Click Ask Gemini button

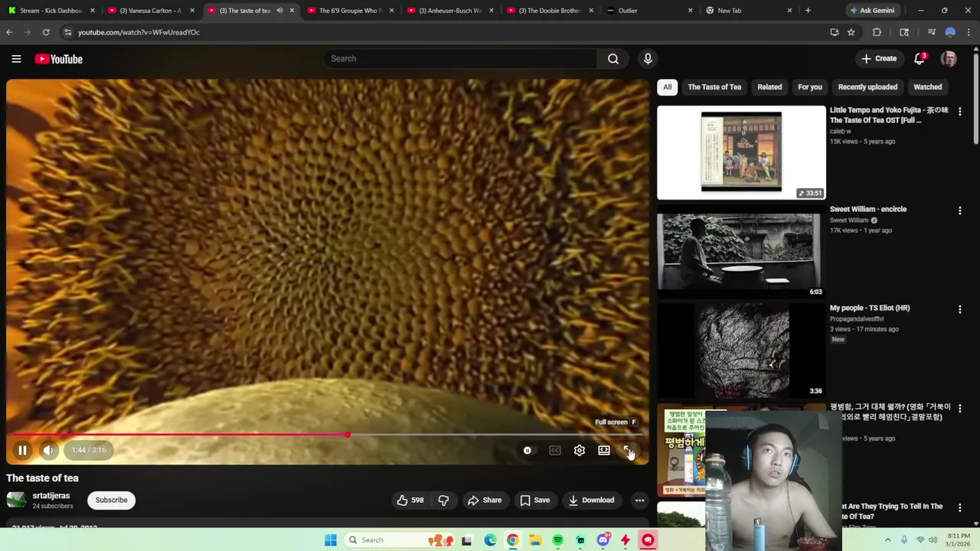click(x=871, y=11)
